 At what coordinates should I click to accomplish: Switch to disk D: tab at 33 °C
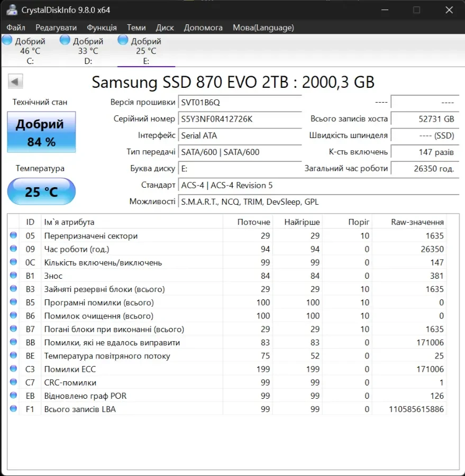tap(88, 51)
